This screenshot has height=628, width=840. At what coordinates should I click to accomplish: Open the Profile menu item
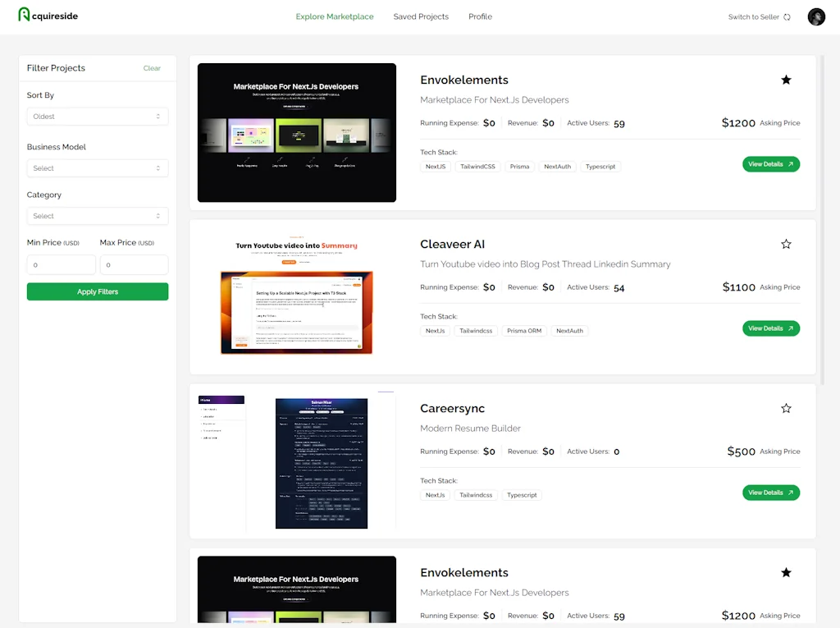coord(480,16)
